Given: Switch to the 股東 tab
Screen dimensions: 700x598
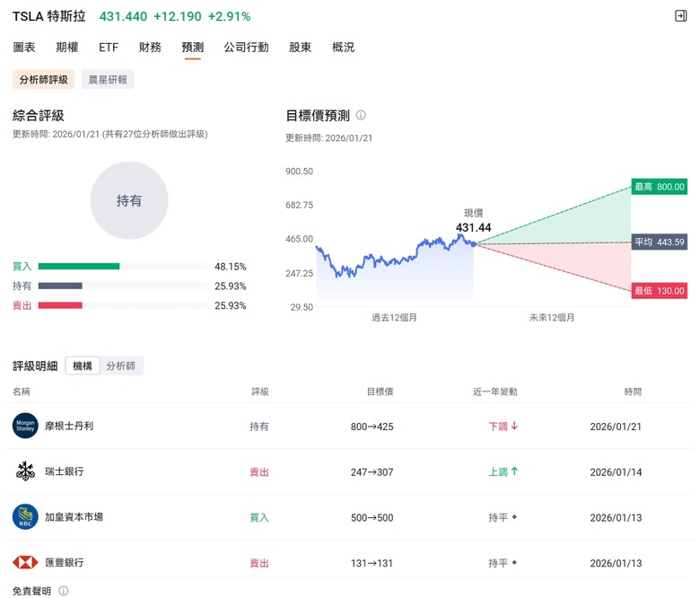Looking at the screenshot, I should click(300, 47).
